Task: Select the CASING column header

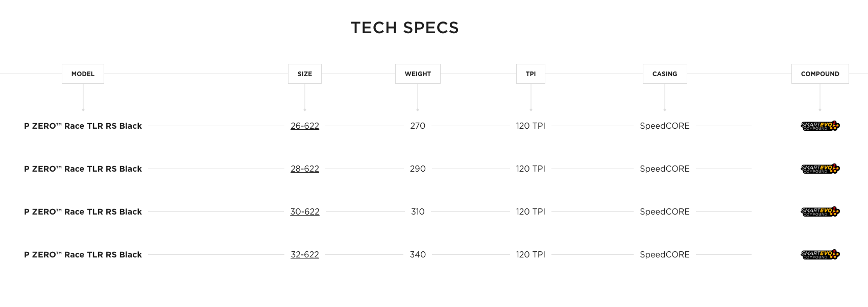Action: [665, 74]
